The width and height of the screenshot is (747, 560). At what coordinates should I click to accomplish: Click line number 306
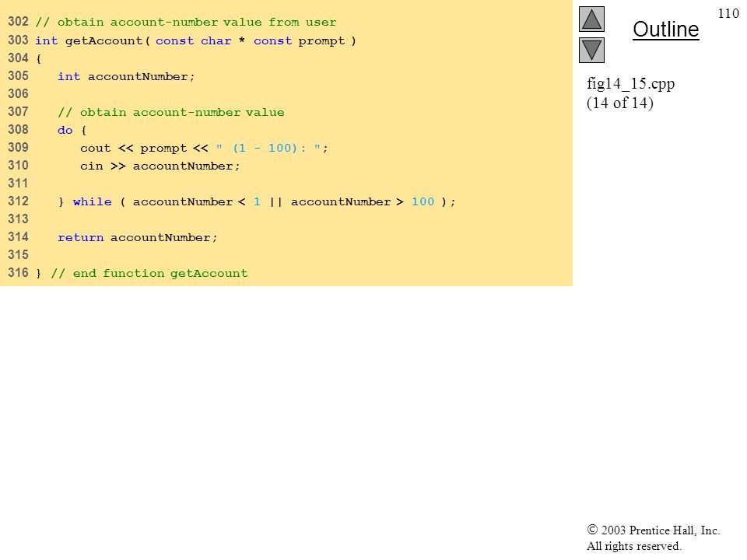18,94
